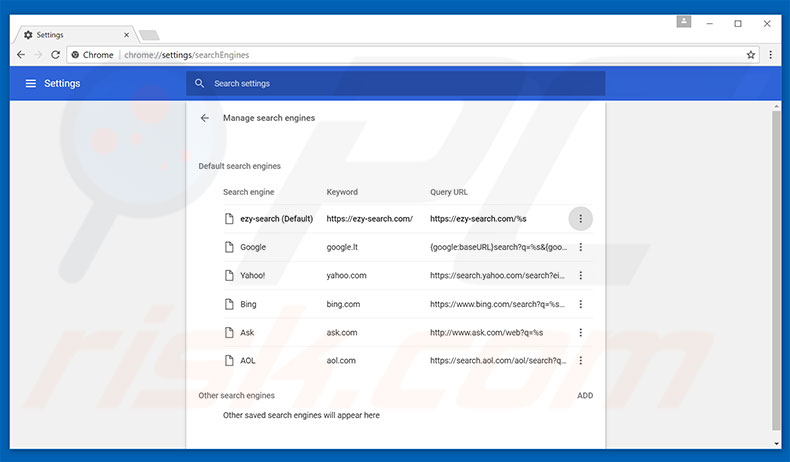The width and height of the screenshot is (790, 462).
Task: Click the yahoo.com keyword
Action: tap(347, 276)
